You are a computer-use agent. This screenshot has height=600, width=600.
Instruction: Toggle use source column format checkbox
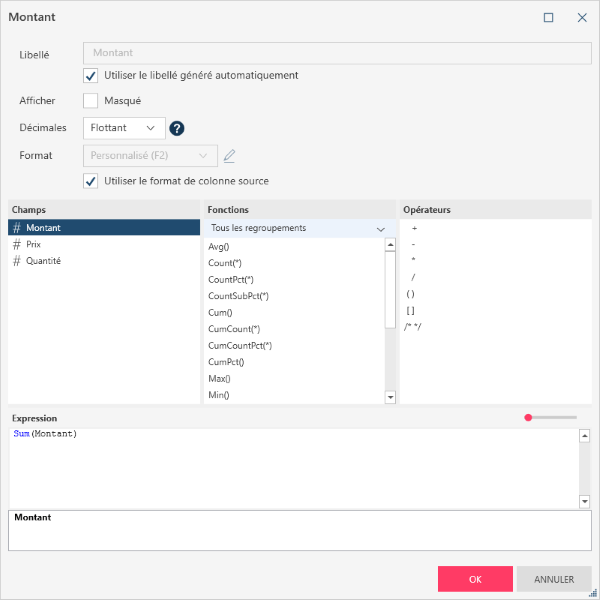pyautogui.click(x=91, y=181)
